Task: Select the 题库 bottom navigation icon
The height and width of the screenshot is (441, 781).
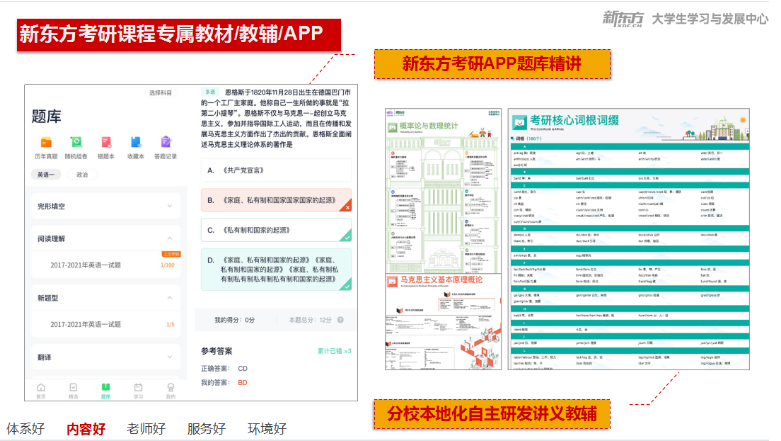Action: (x=106, y=390)
